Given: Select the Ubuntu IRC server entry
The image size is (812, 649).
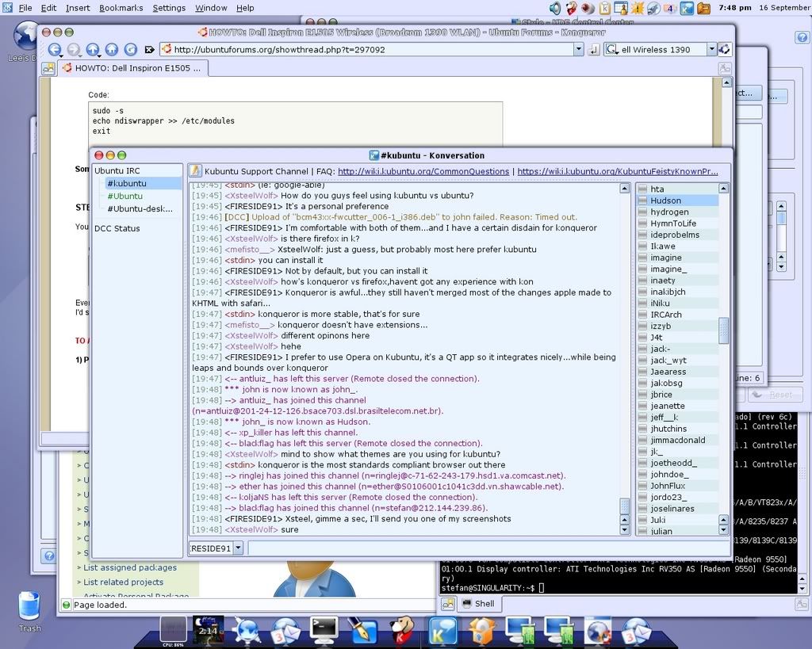Looking at the screenshot, I should 117,170.
